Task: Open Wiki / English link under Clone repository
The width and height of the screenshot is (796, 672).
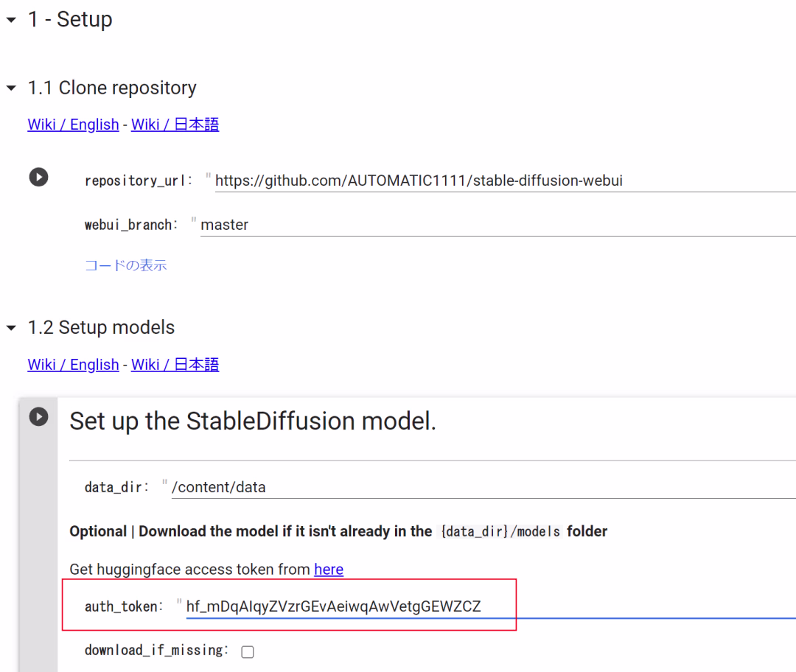Action: pyautogui.click(x=73, y=125)
